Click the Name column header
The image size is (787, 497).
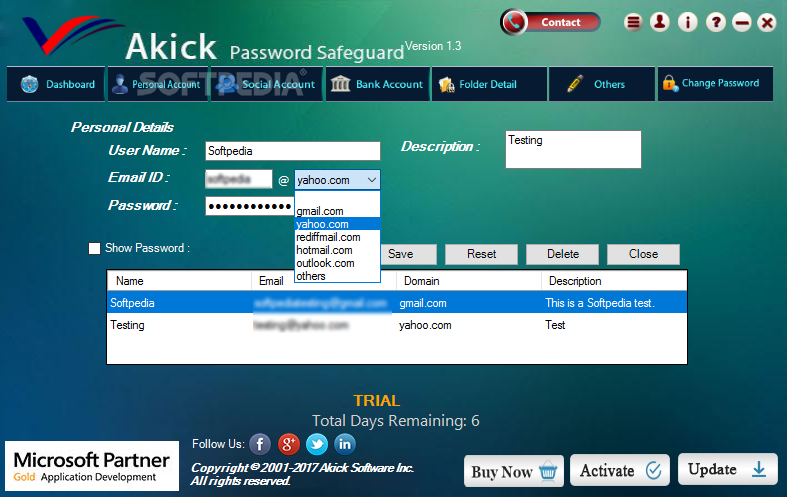tap(179, 281)
